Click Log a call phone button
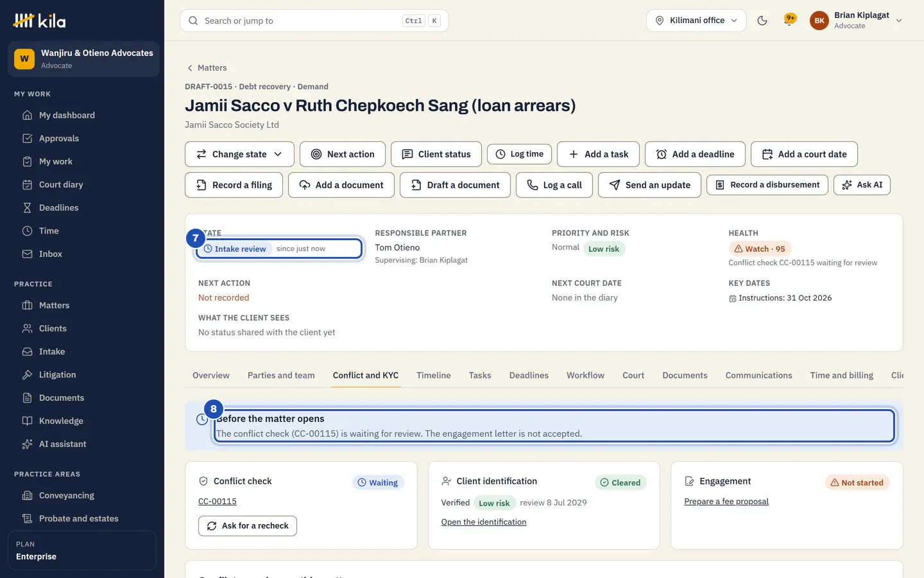 tap(554, 185)
